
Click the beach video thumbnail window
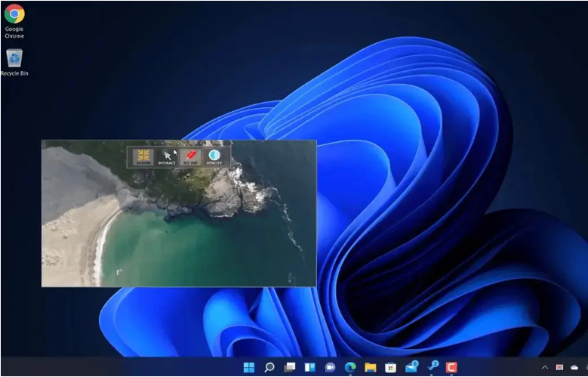click(179, 213)
